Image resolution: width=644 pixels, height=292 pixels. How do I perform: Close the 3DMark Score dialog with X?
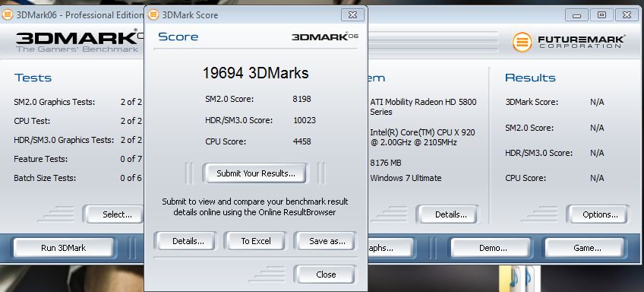point(352,15)
